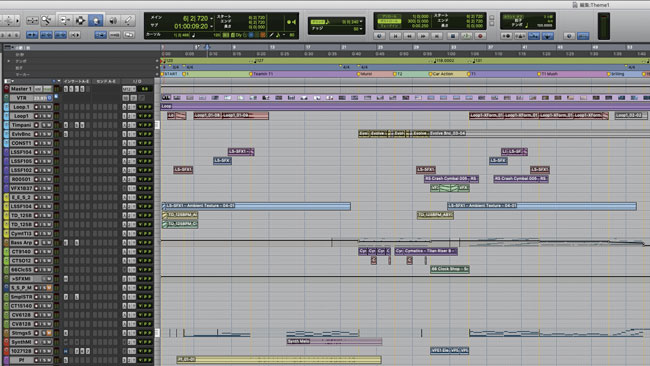
Task: Open the small triangle beside zoom arrows
Action: coord(17,20)
